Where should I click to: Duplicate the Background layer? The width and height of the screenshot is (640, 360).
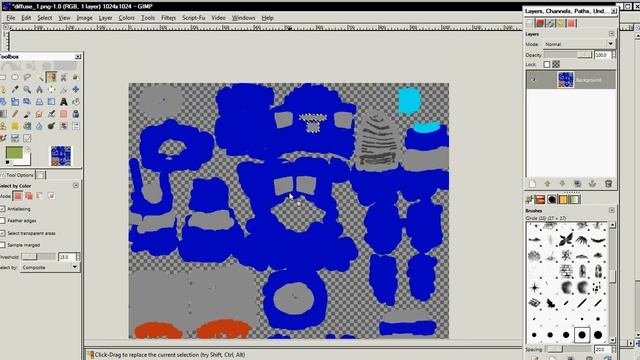point(578,184)
